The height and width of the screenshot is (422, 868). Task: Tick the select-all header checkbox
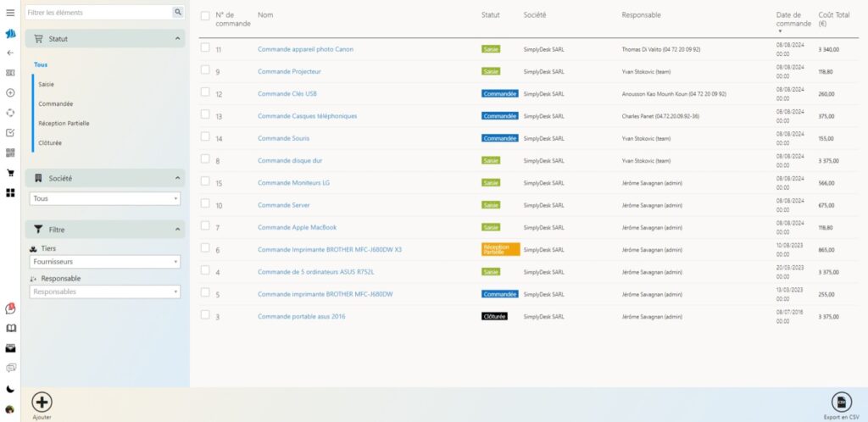(205, 15)
